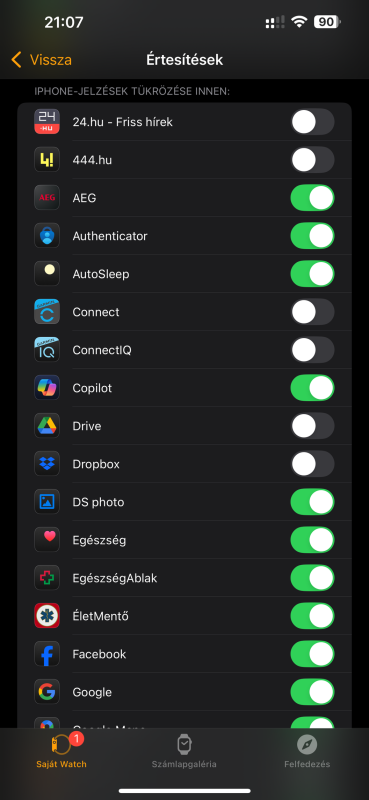Enable notification mirroring for 24.hu

(x=312, y=122)
